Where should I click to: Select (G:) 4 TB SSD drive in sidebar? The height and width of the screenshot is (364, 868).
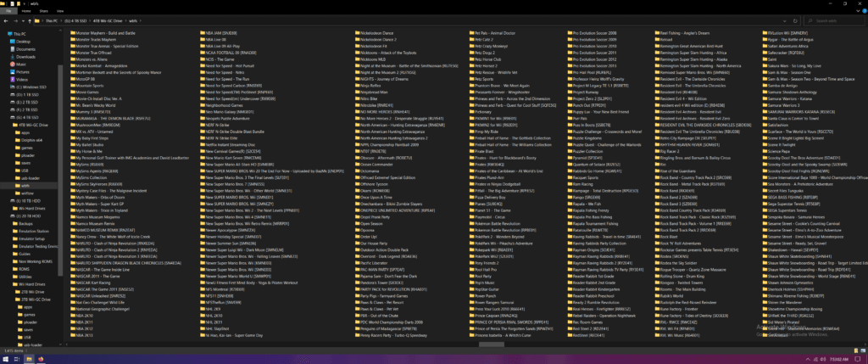23,117
